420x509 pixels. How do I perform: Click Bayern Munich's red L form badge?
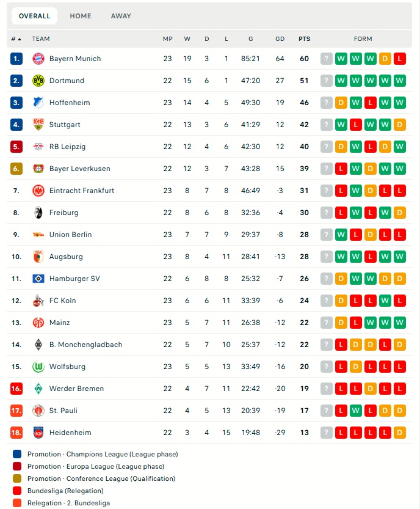pos(400,59)
